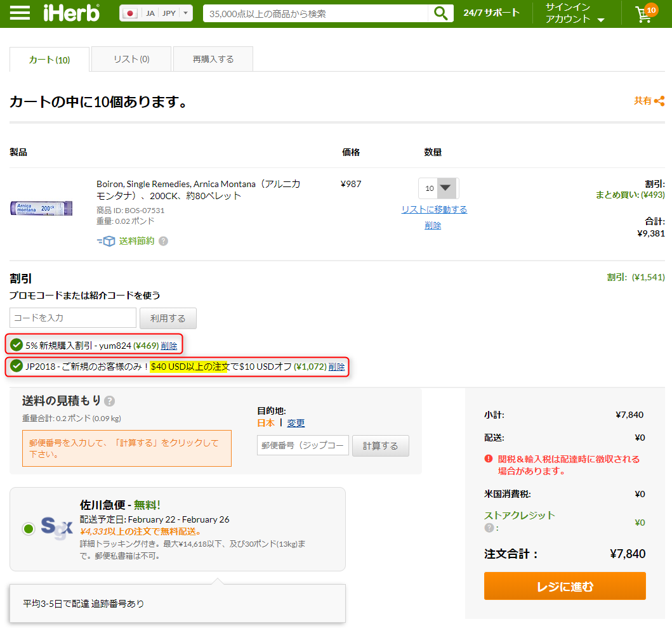Click the promo code input field
This screenshot has height=631, width=672.
click(73, 318)
